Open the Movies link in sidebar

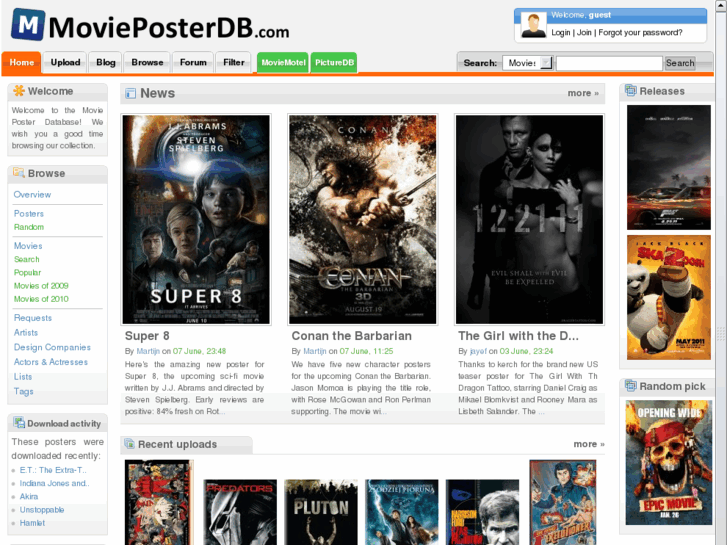tap(28, 246)
